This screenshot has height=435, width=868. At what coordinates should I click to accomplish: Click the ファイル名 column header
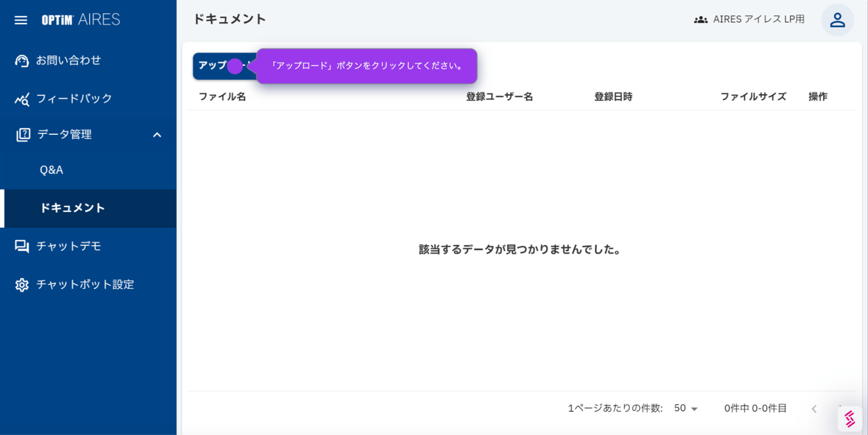pos(222,97)
